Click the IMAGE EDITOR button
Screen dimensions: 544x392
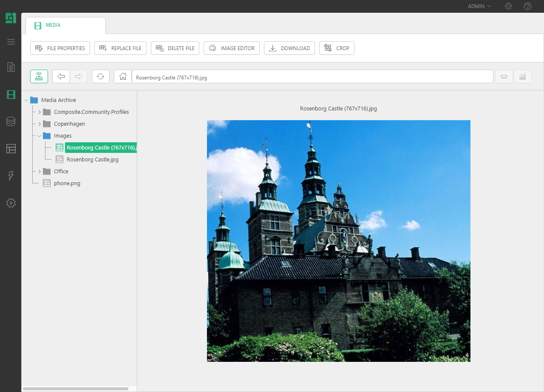[x=231, y=48]
